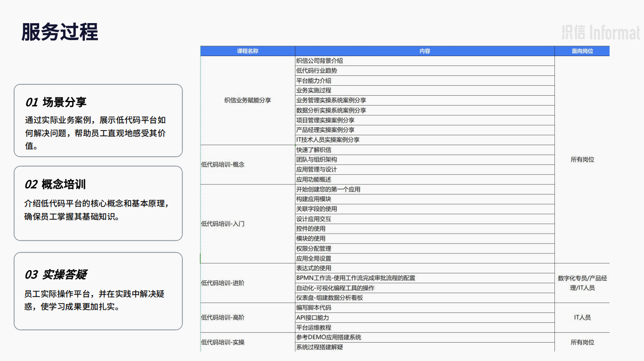Click the "快速了解织信" content row
Image resolution: width=644 pixels, height=361 pixels.
pyautogui.click(x=425, y=150)
